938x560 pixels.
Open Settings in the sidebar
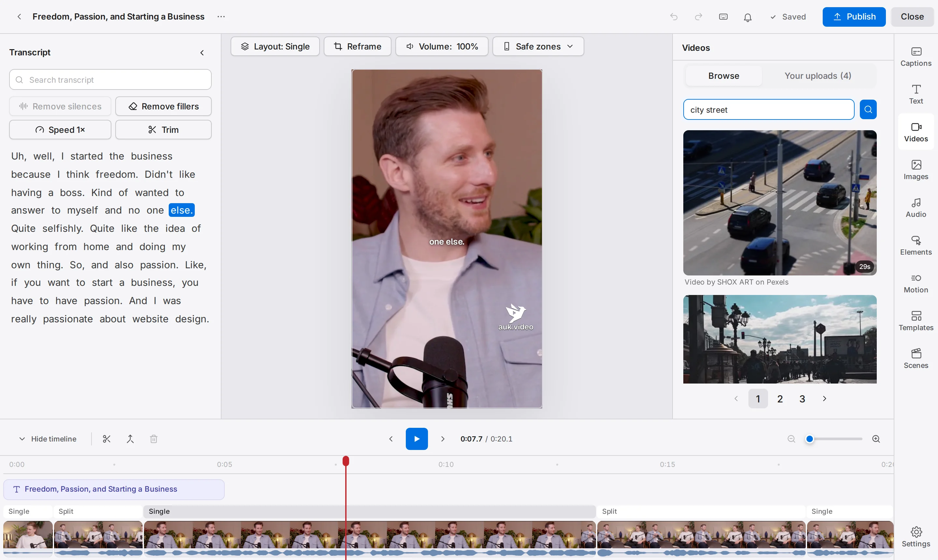916,537
